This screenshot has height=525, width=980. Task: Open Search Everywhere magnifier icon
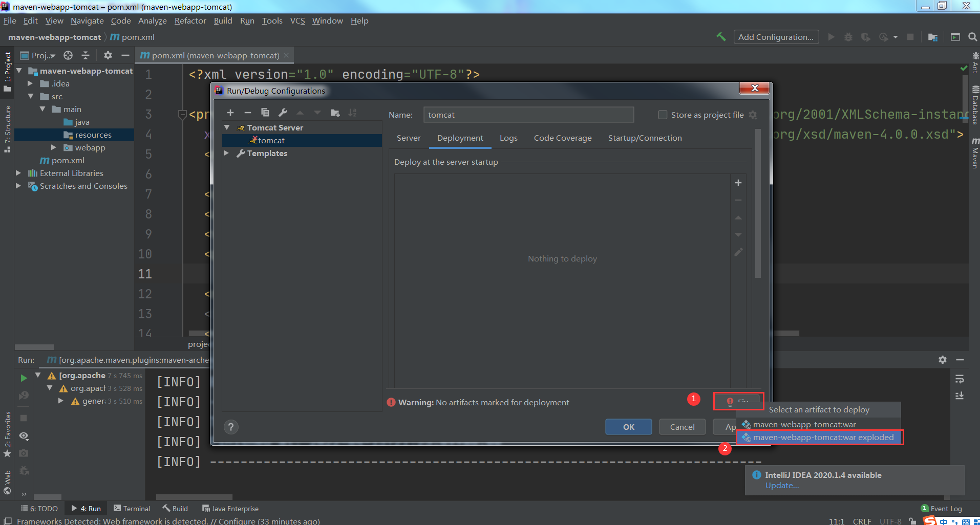[x=972, y=37]
